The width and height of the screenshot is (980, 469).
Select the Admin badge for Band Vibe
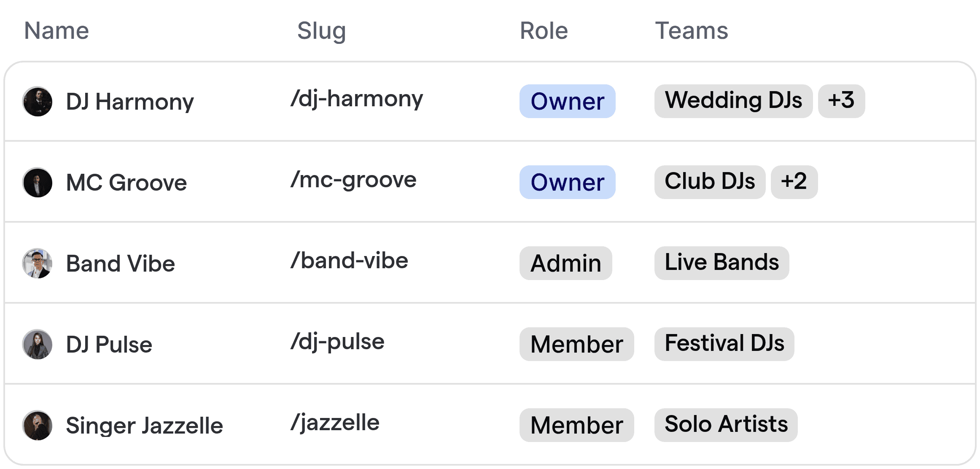[x=565, y=263]
